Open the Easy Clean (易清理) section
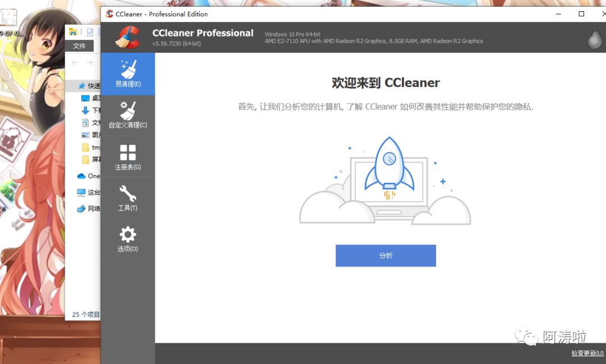 [x=128, y=74]
